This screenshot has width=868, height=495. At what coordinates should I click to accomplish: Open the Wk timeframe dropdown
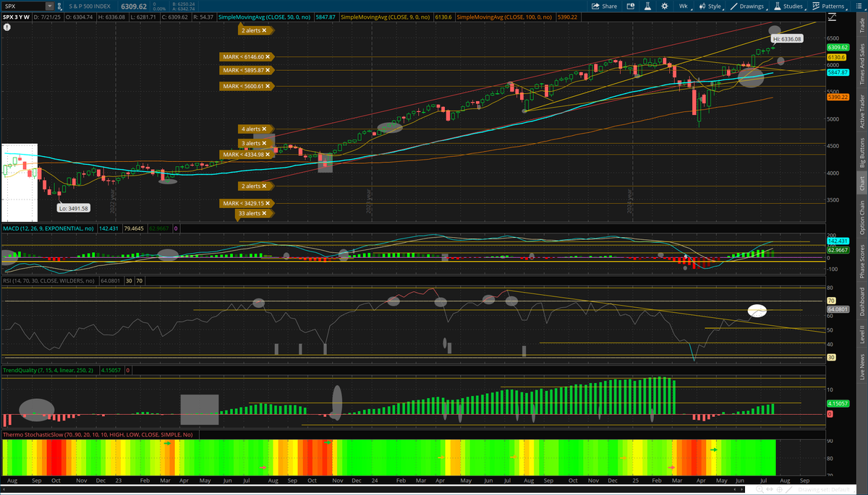(684, 6)
